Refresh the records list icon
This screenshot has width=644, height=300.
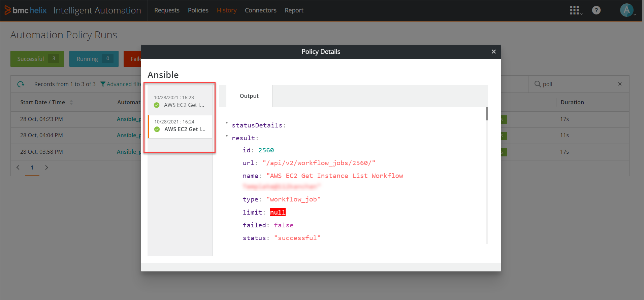coord(21,84)
